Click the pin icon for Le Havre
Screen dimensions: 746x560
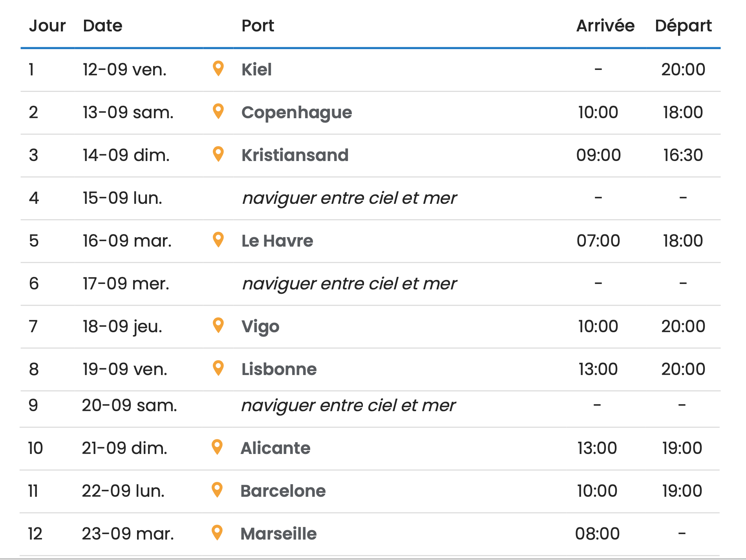218,240
